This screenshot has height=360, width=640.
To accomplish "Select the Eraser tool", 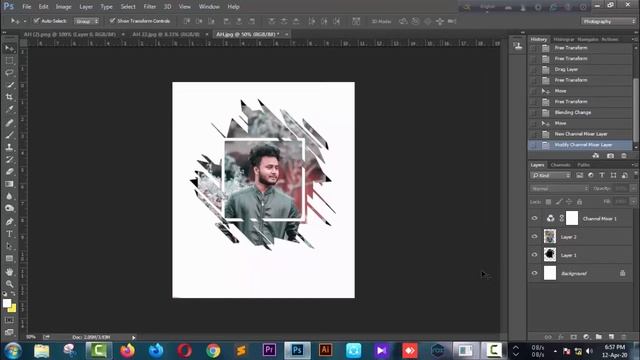I will [x=9, y=171].
